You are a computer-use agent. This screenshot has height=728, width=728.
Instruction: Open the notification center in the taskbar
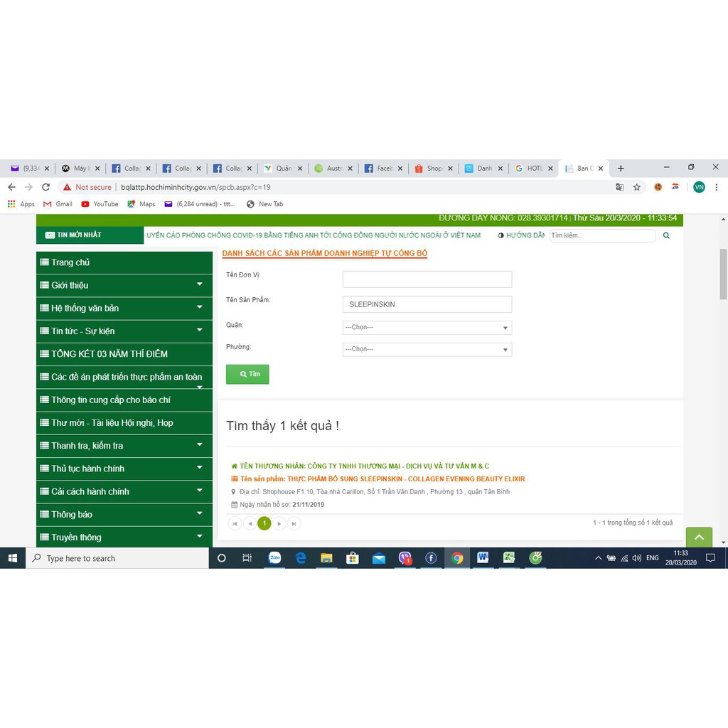pos(710,558)
